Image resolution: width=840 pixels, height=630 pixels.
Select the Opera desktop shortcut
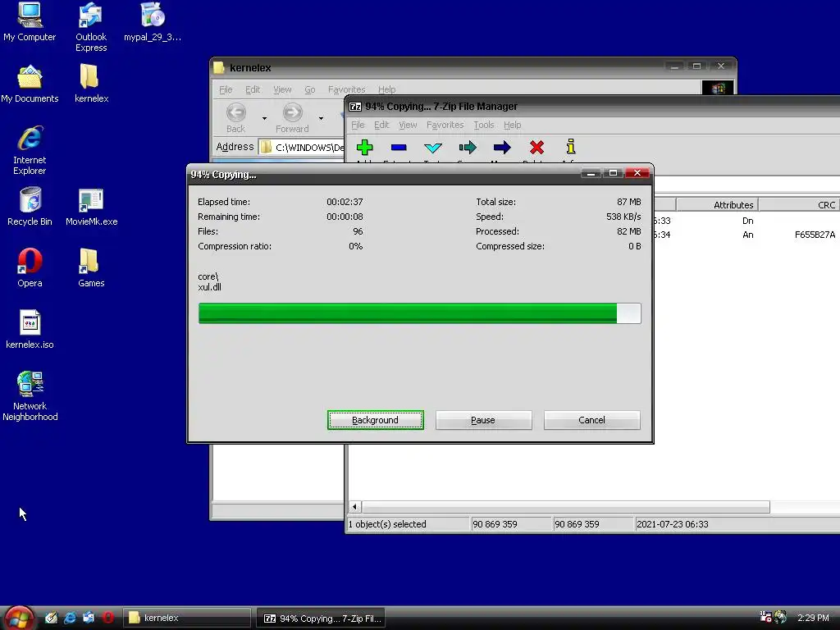coord(30,268)
